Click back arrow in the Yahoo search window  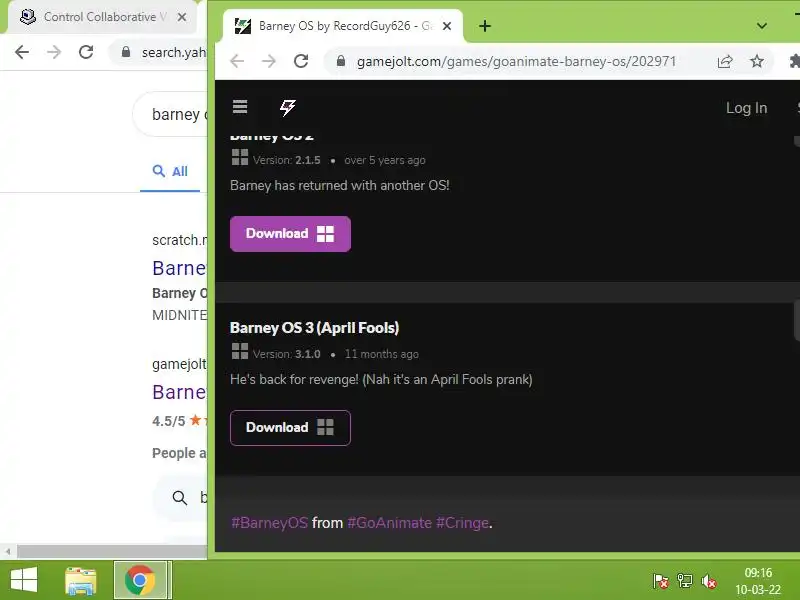[x=22, y=52]
